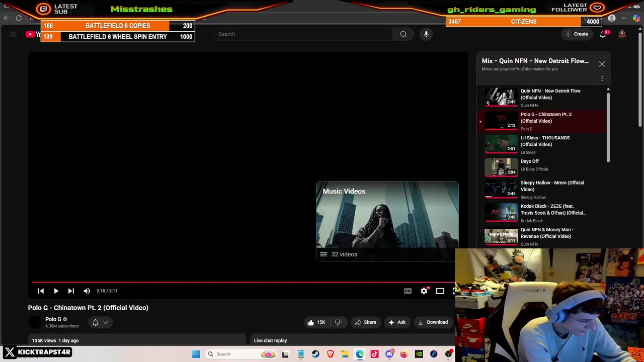Open the Mix - Quin NFN playlist title
Viewport: 644px width, 362px height.
pyautogui.click(x=535, y=61)
